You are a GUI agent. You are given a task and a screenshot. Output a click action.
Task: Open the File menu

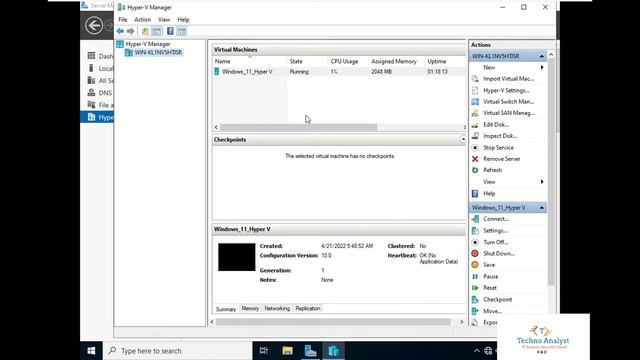122,20
